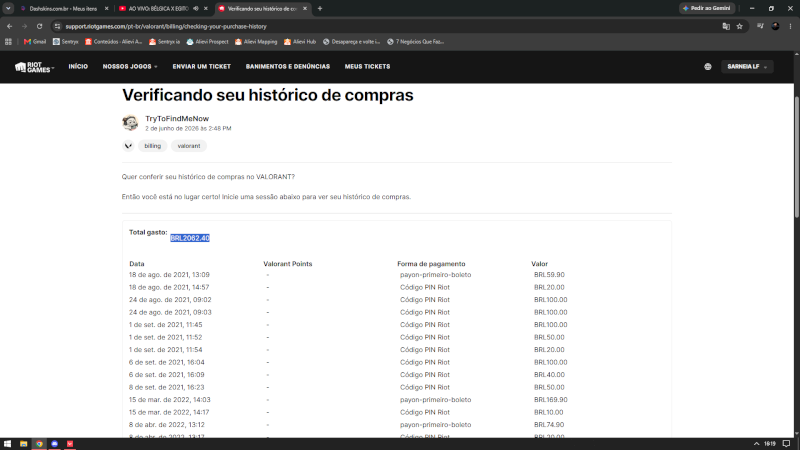
Task: Click the Chrome taskbar icon
Action: (39, 444)
